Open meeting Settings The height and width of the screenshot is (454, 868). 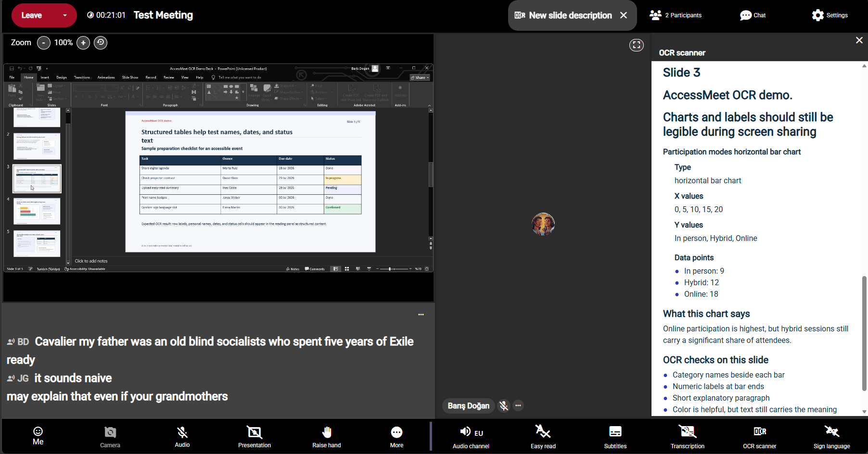(830, 15)
